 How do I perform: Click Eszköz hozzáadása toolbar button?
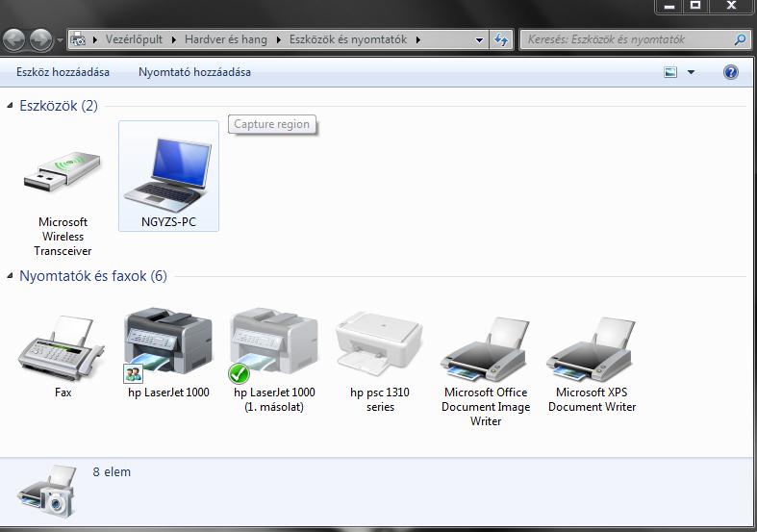[x=63, y=72]
